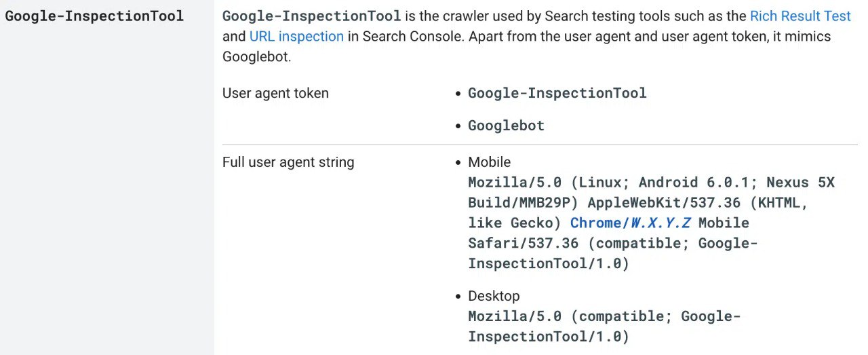Click the "Safari/537.36 (compatible; Google-" line
This screenshot has height=355, width=868.
point(613,243)
